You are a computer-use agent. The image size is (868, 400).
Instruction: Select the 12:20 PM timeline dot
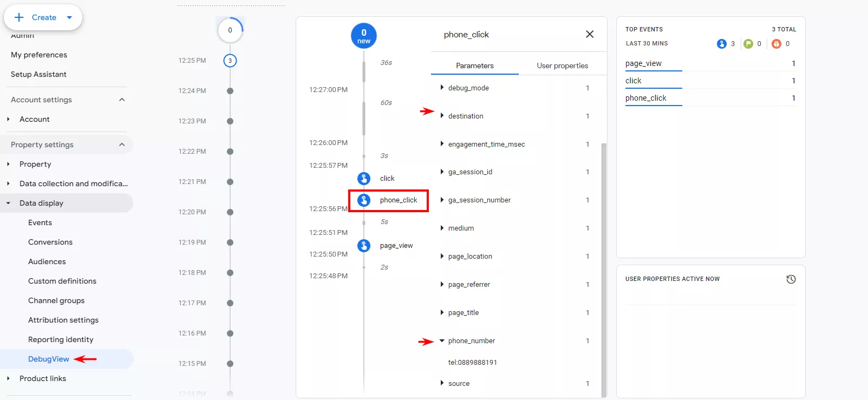(x=230, y=212)
